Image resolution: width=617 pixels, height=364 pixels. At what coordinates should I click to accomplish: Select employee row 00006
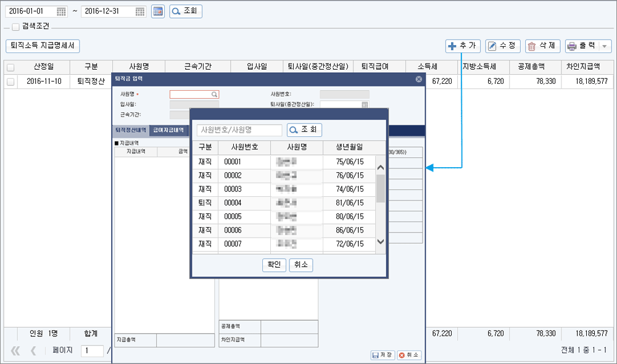click(x=284, y=231)
